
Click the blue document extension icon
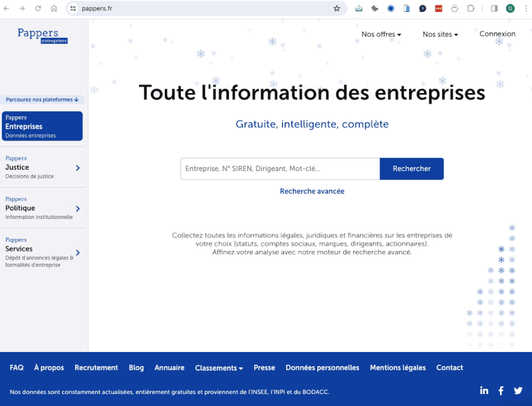click(x=406, y=9)
